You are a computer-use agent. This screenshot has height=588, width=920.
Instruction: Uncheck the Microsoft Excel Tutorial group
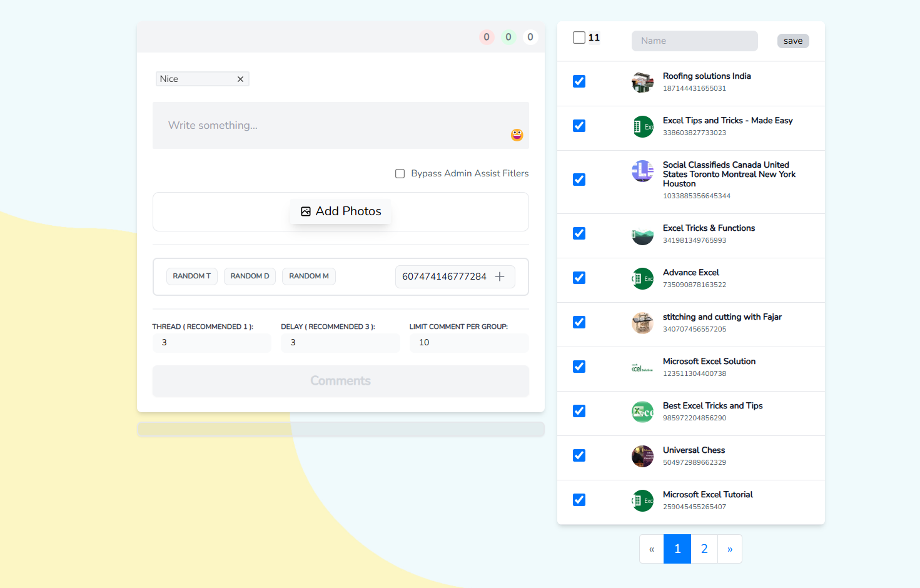579,500
